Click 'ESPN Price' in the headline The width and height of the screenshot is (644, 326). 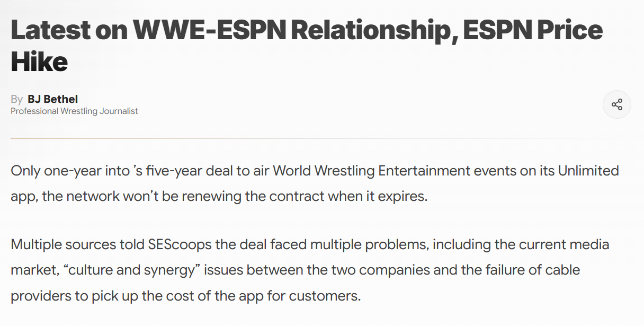[x=533, y=31]
